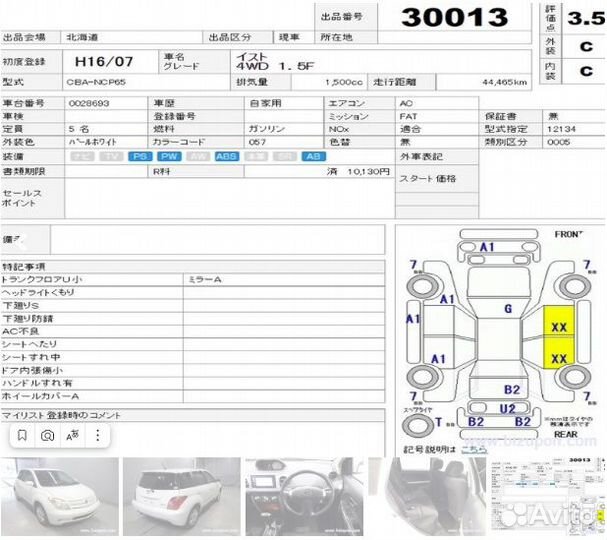
Task: Select the PS equipment badge
Action: [x=140, y=156]
